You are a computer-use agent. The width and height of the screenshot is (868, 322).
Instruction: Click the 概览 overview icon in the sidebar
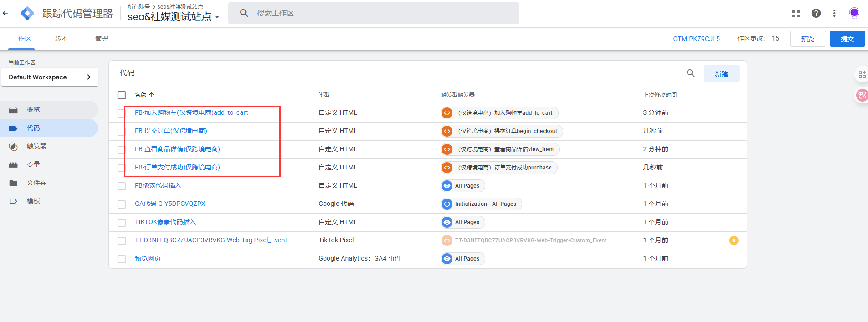(x=13, y=110)
